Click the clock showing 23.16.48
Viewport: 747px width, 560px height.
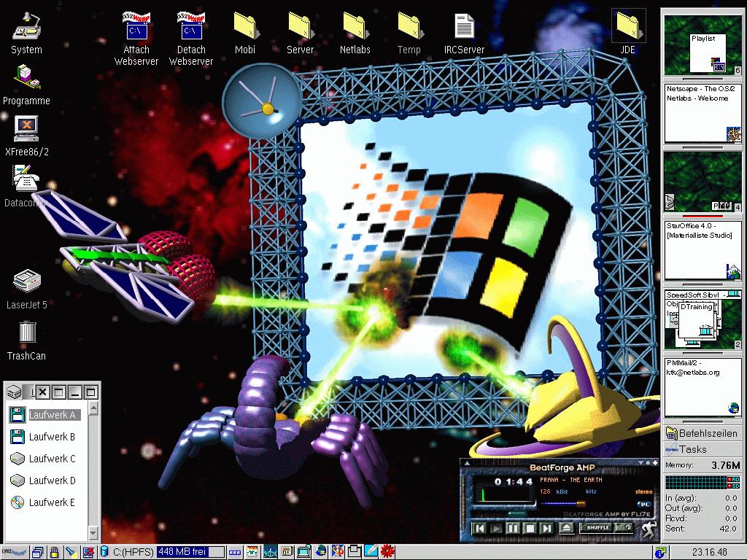pyautogui.click(x=709, y=553)
